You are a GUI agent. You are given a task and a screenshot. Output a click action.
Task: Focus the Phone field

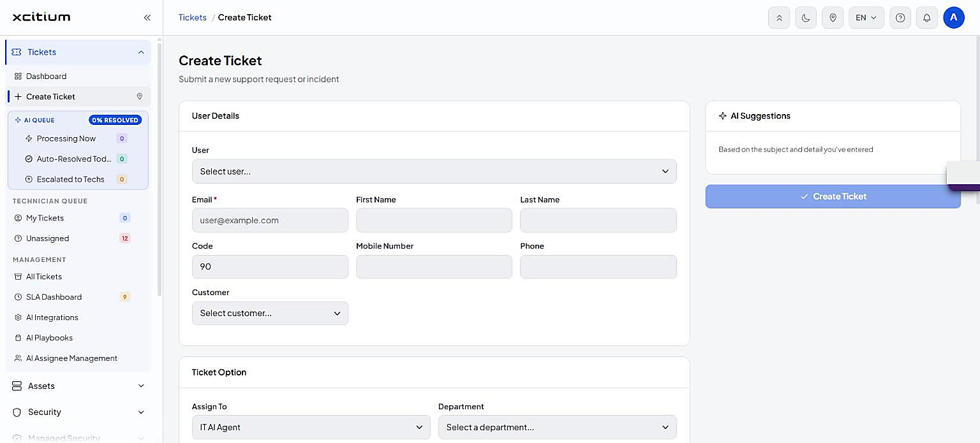[598, 266]
